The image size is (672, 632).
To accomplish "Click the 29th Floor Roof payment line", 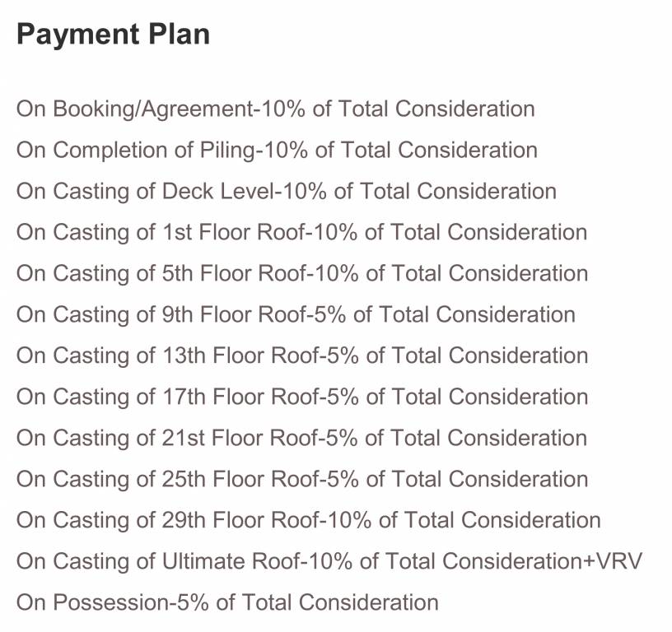I will click(x=308, y=520).
